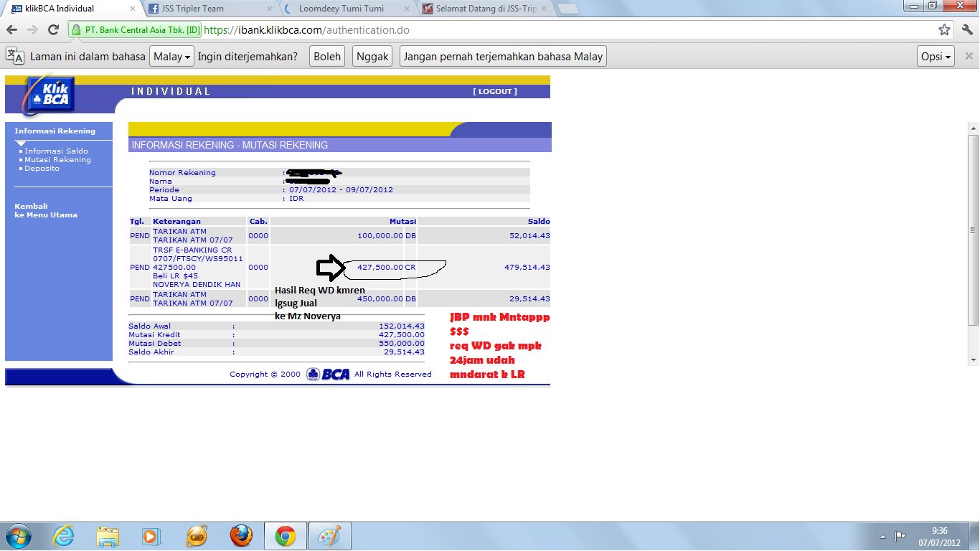Click the green padlock security icon
This screenshot has width=980, height=551.
(x=76, y=31)
